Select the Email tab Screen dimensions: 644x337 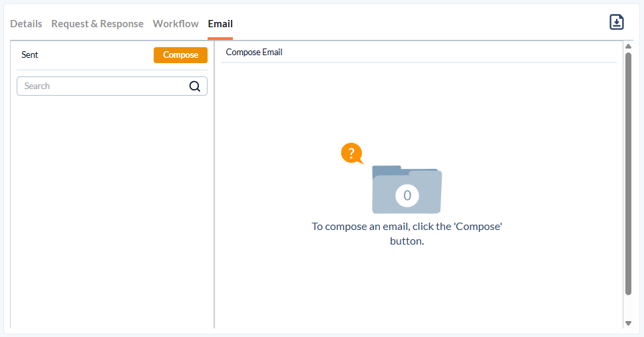pos(220,24)
